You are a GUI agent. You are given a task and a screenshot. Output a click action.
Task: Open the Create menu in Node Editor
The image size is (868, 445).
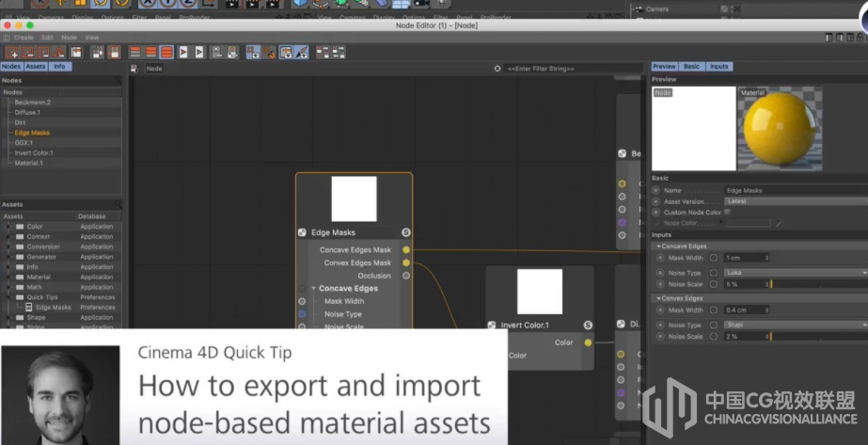pos(24,38)
